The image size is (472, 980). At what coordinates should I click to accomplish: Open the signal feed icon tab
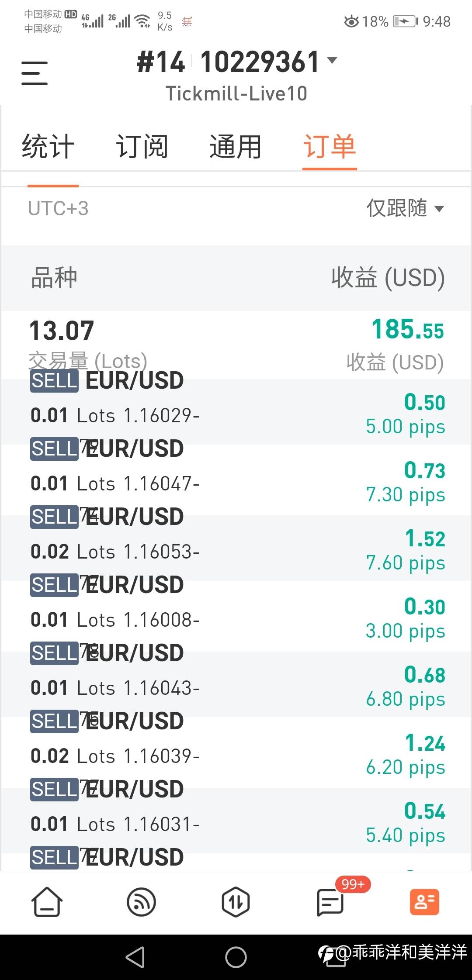141,902
